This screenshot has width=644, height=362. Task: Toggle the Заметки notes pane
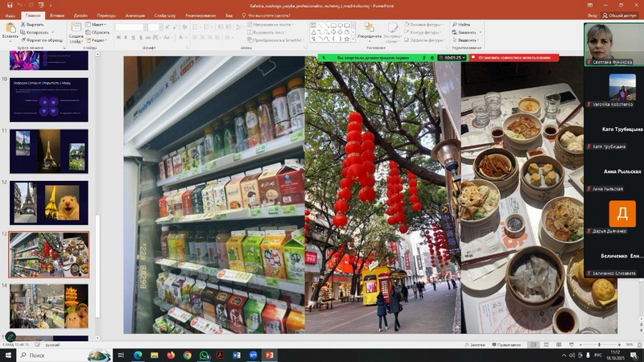[477, 344]
